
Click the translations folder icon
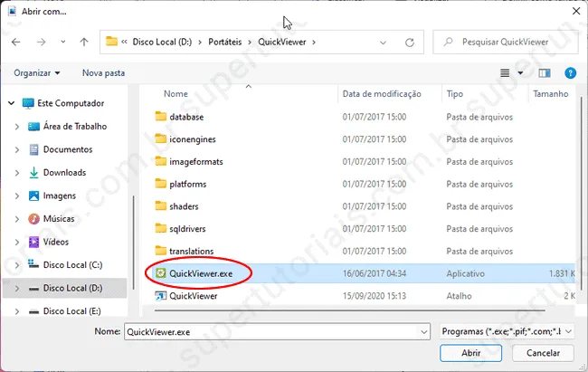pyautogui.click(x=160, y=251)
